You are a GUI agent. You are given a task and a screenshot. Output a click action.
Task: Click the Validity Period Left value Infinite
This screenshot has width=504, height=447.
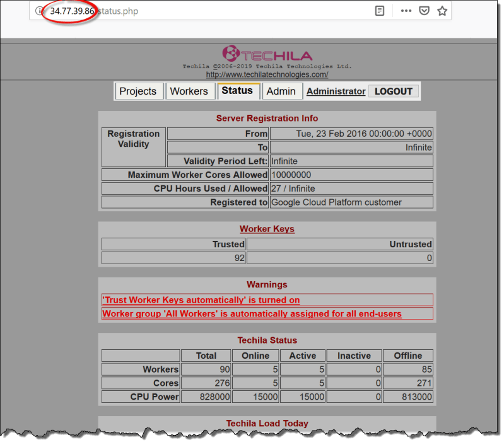284,161
